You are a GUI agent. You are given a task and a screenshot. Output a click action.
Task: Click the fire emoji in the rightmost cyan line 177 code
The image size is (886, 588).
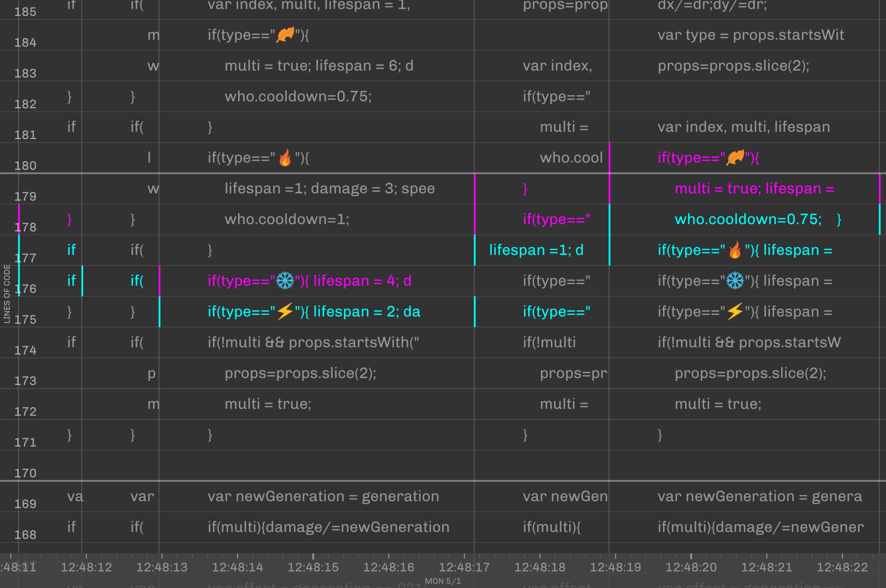[x=735, y=250]
